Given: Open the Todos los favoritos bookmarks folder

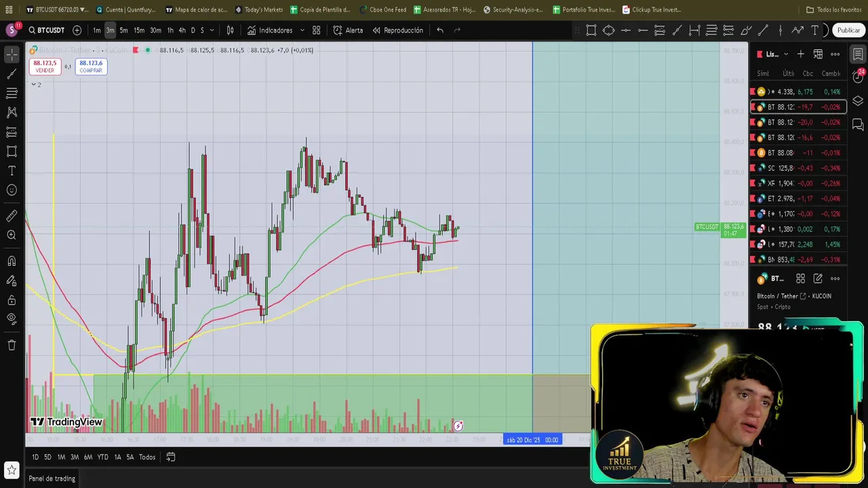Looking at the screenshot, I should [834, 9].
